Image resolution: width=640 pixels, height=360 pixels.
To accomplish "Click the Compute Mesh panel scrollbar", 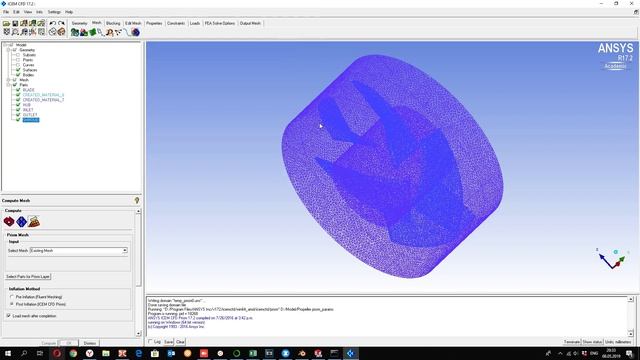I will (138, 272).
